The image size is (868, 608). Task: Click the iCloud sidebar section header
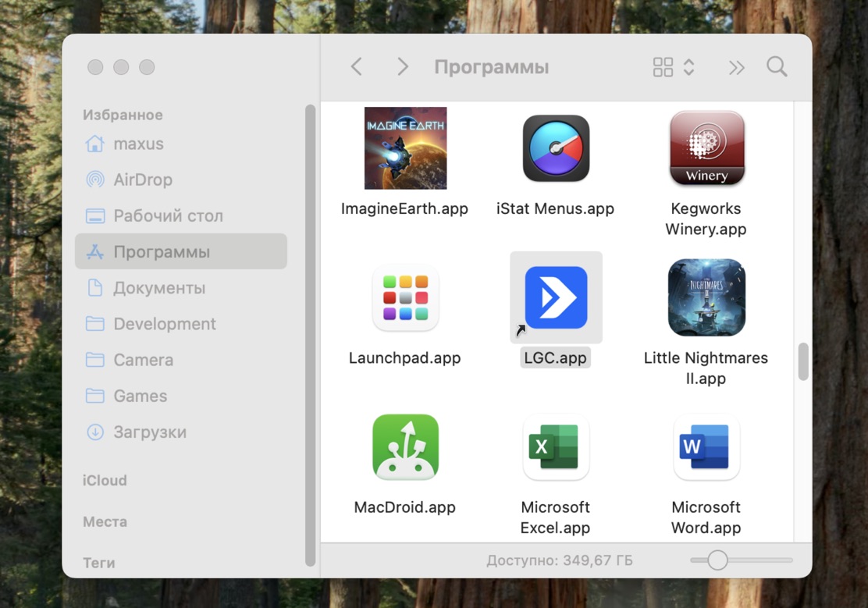click(x=105, y=480)
